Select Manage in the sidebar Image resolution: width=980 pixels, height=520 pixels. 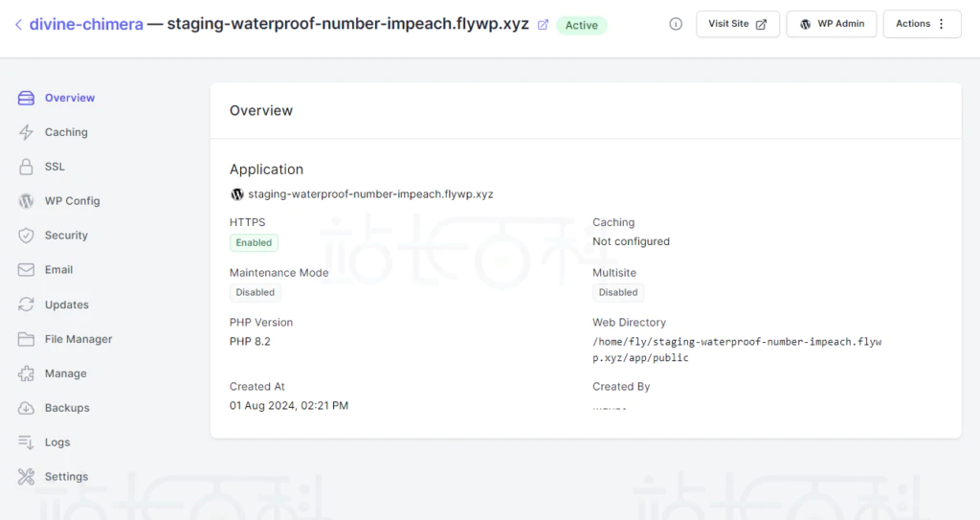pyautogui.click(x=65, y=373)
